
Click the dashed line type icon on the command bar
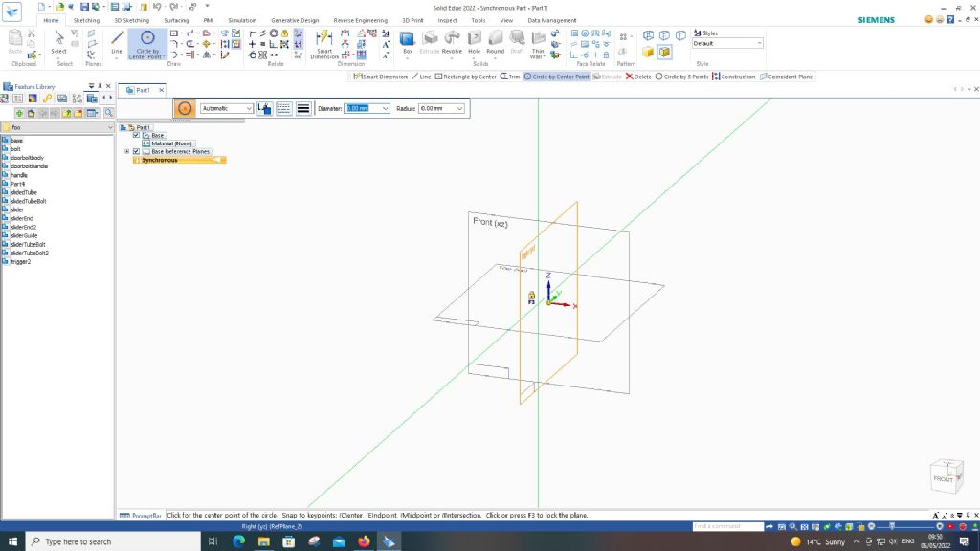(283, 108)
